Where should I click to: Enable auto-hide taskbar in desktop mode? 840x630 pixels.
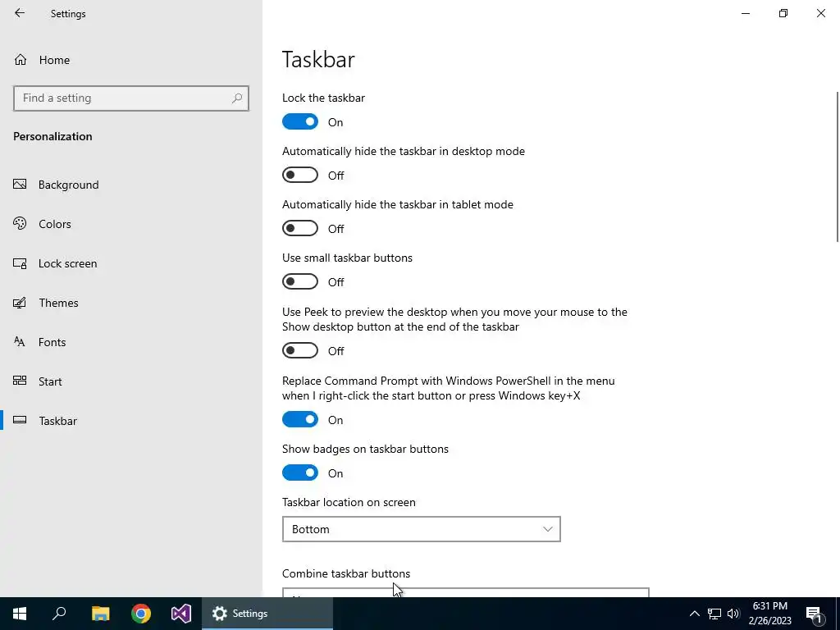(300, 175)
